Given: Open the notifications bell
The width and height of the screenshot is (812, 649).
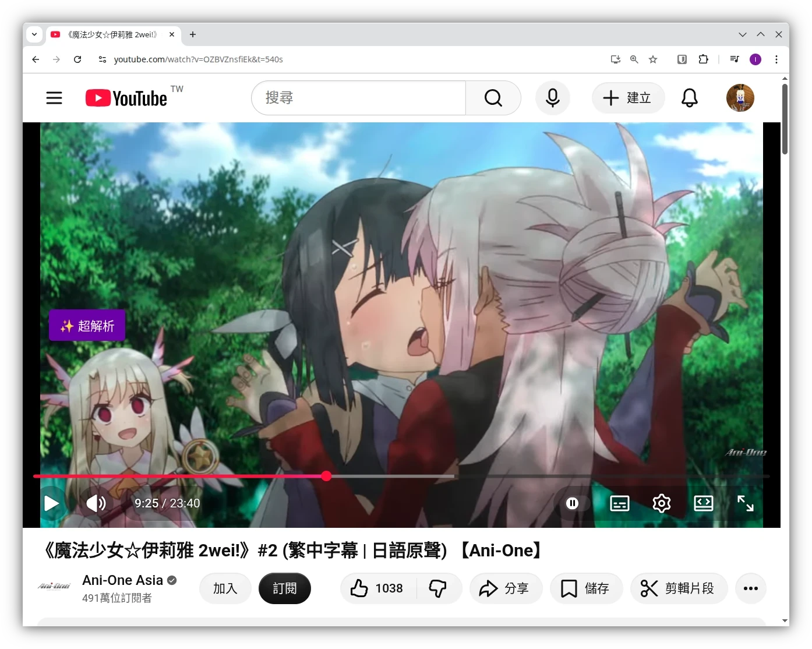Looking at the screenshot, I should click(689, 98).
